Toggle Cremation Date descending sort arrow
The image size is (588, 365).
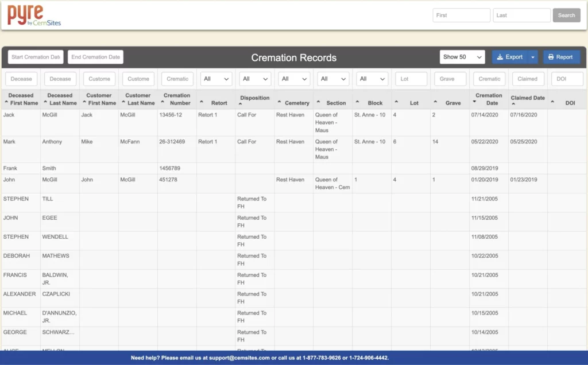click(x=474, y=102)
